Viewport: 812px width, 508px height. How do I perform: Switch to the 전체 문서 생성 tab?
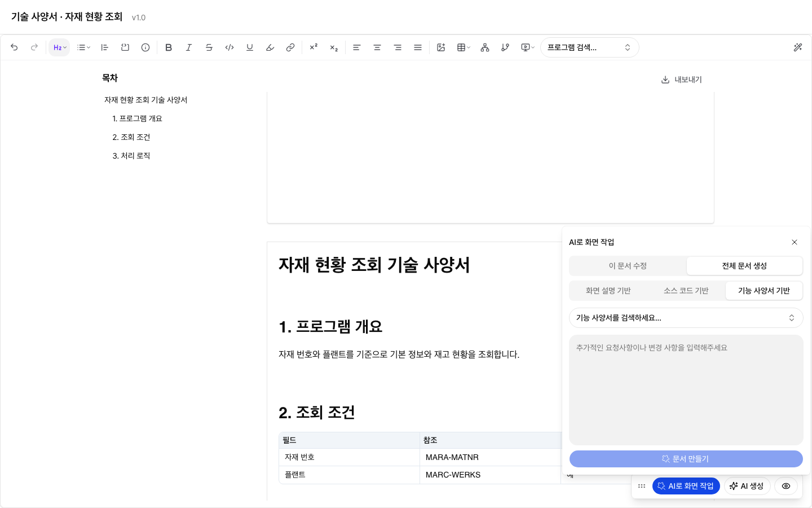point(744,266)
